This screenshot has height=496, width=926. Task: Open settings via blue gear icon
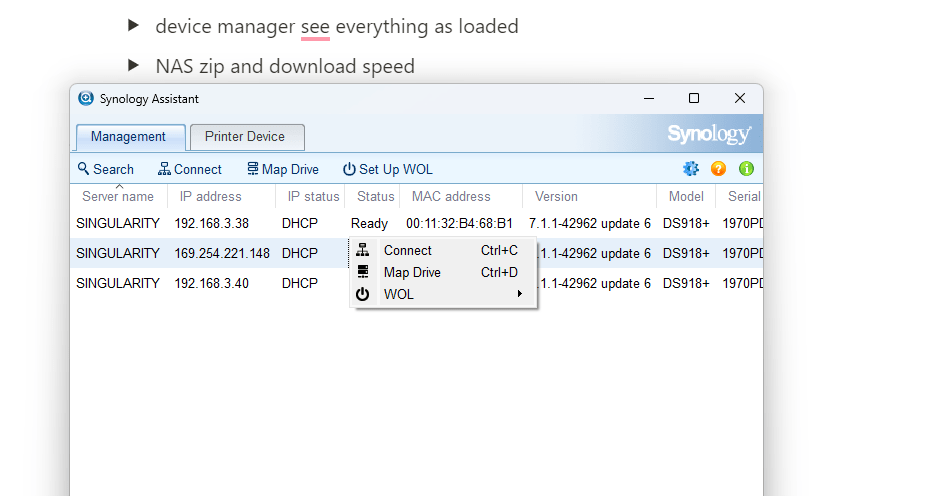pos(691,169)
